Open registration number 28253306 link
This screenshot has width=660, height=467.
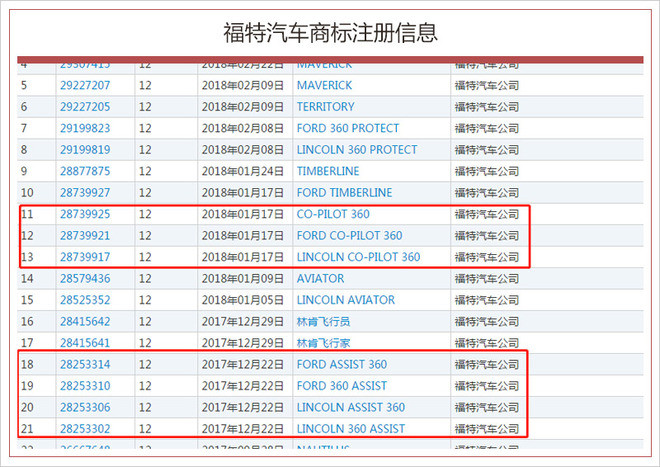click(x=85, y=408)
